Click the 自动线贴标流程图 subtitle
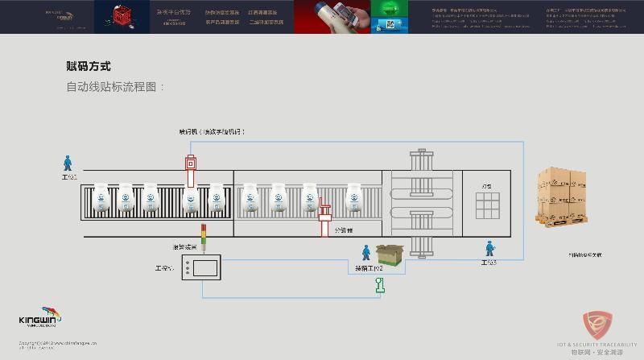Screen dimensions: 644x360 point(115,87)
